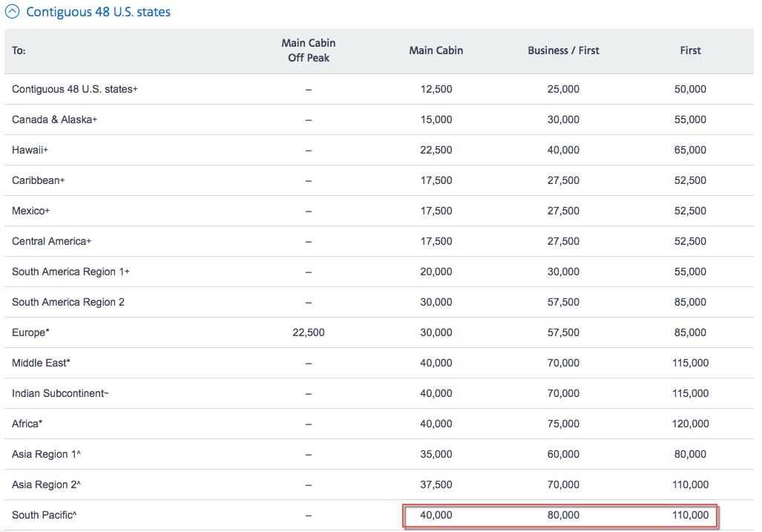The height and width of the screenshot is (532, 762).
Task: Click Middle East* row label
Action: coord(41,363)
